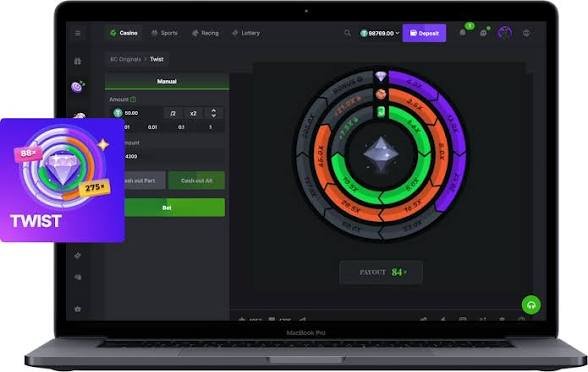Viewport: 588px width, 372px height.
Task: Click the purple coin icon in sidebar
Action: pos(78,87)
